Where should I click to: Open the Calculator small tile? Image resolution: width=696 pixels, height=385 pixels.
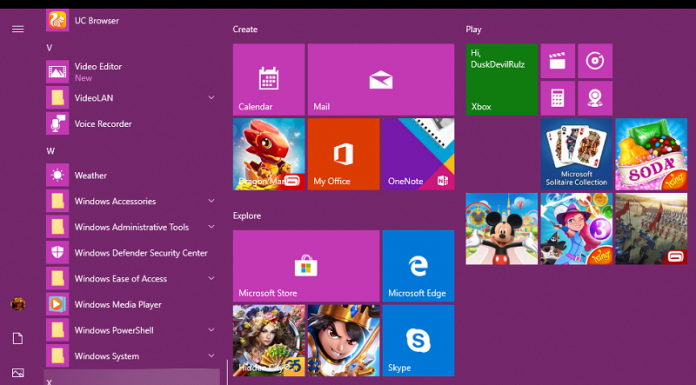[x=558, y=98]
